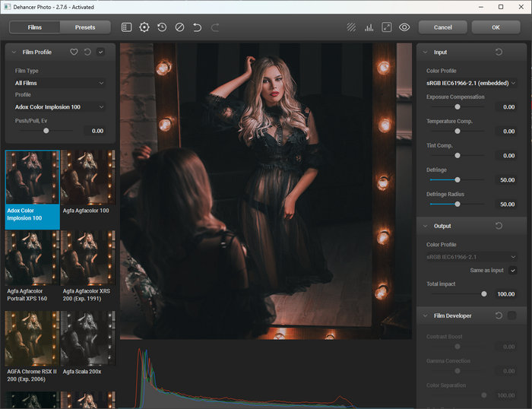Enable the Film Developer checkbox
532x409 pixels.
pyautogui.click(x=512, y=315)
